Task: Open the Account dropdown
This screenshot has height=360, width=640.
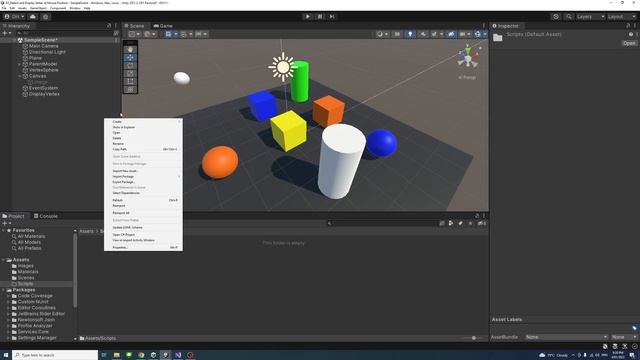Action: 15,17
